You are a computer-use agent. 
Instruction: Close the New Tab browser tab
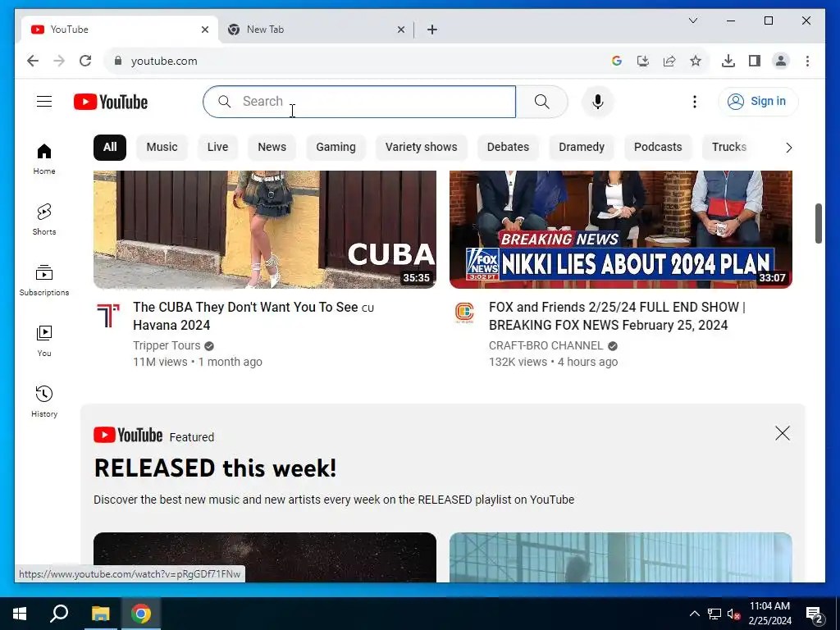click(x=400, y=30)
